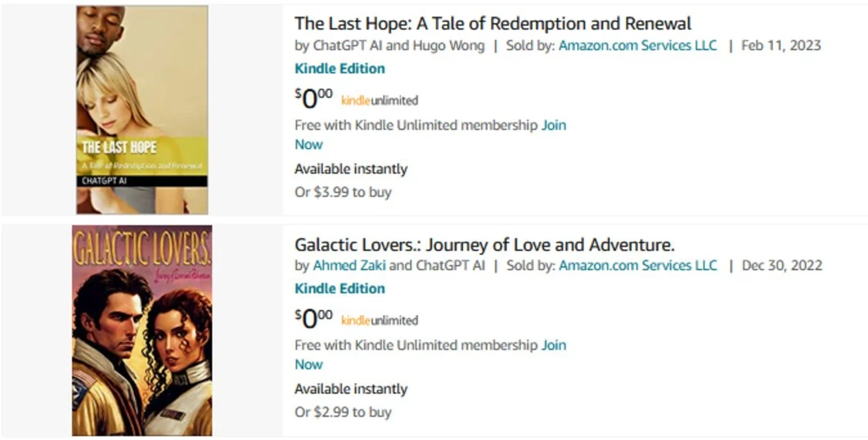Click Or $2.99 to buy text
The width and height of the screenshot is (868, 440).
click(x=343, y=412)
